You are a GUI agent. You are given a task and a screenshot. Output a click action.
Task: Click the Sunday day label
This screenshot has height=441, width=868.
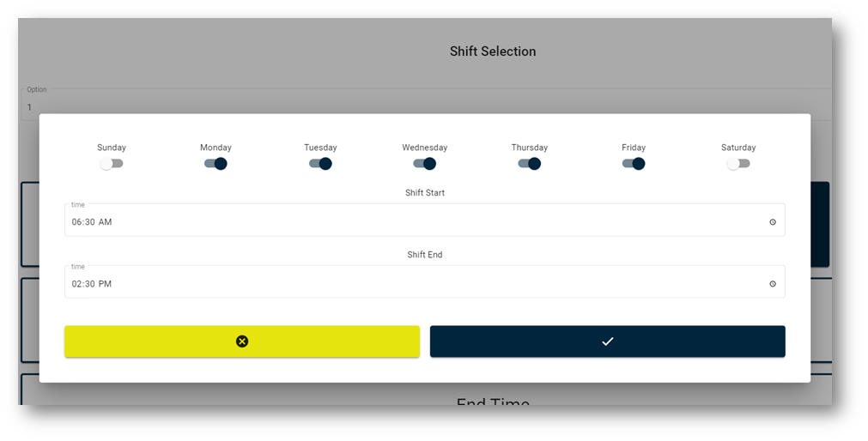click(x=112, y=148)
